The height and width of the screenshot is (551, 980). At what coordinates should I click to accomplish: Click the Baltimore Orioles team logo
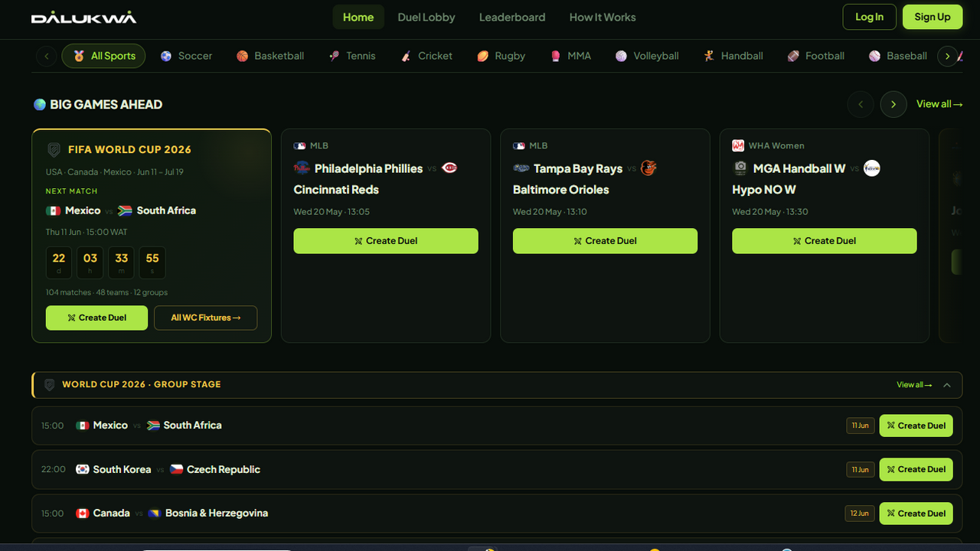point(648,168)
